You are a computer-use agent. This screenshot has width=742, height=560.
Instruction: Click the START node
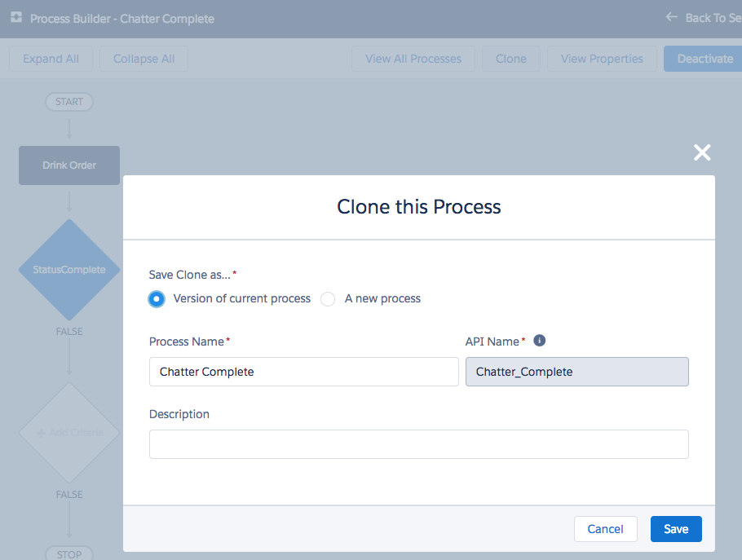pyautogui.click(x=69, y=102)
